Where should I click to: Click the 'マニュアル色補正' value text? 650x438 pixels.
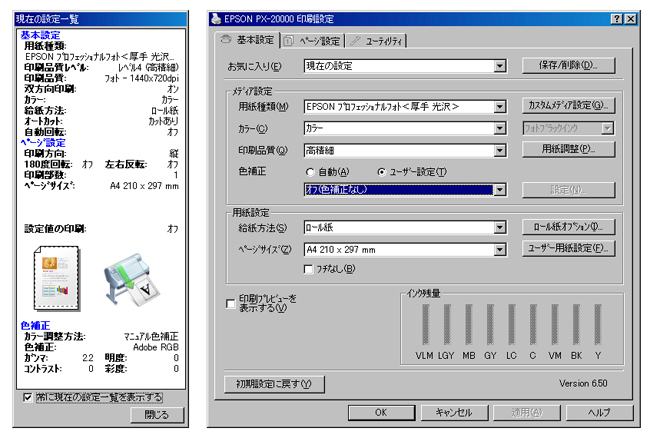[x=151, y=336]
